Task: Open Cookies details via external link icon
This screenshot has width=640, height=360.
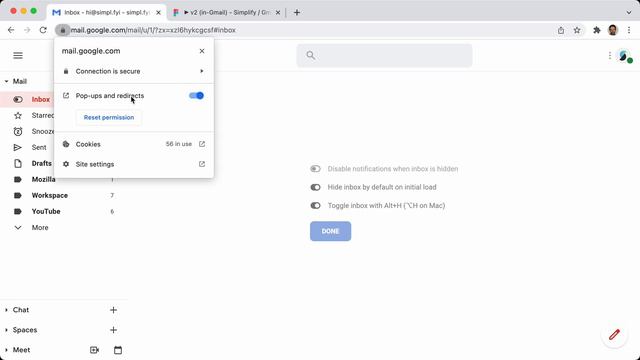Action: [x=202, y=144]
